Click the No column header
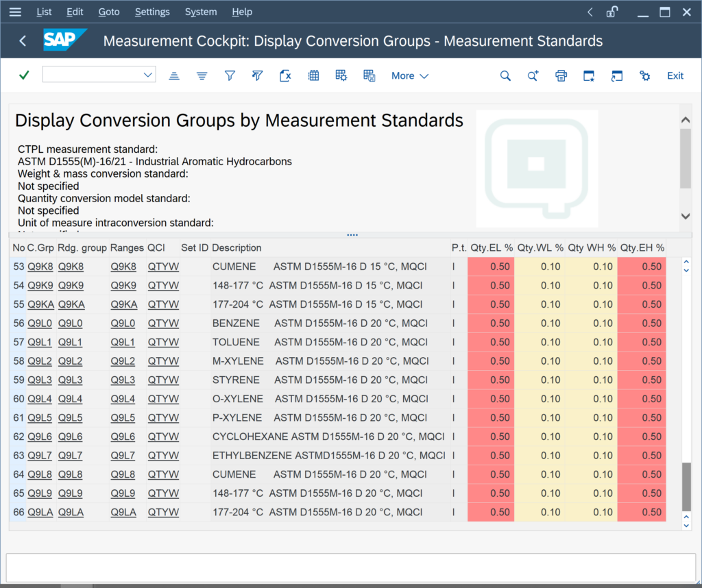 [x=19, y=248]
